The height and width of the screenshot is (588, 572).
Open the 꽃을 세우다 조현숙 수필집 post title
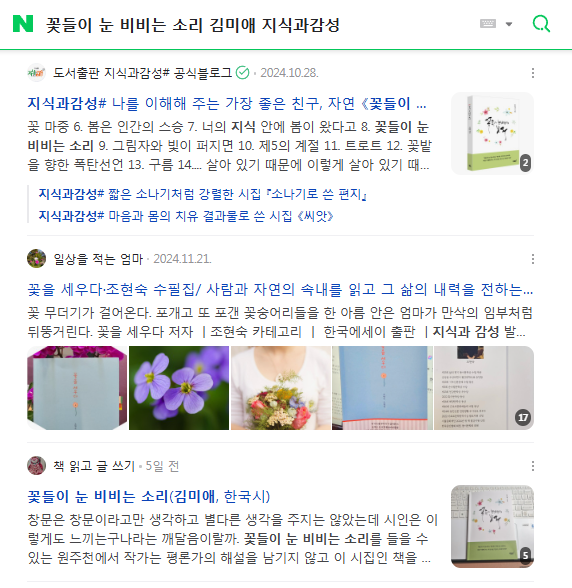pos(280,289)
